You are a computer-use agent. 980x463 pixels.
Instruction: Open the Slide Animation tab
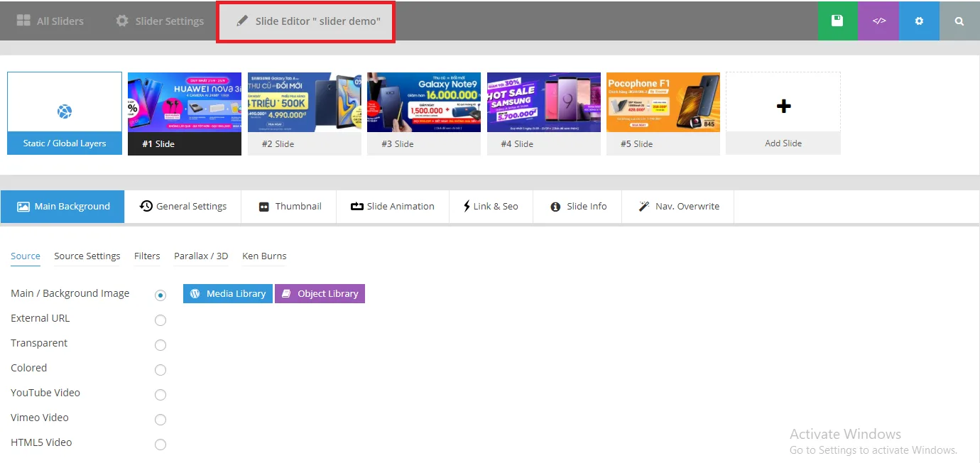(x=393, y=207)
